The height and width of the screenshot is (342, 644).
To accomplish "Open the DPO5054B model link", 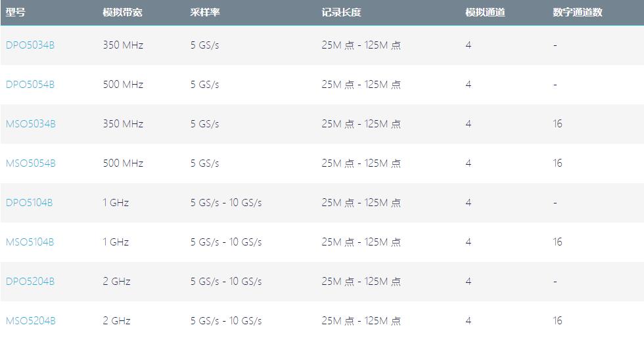I will click(30, 85).
